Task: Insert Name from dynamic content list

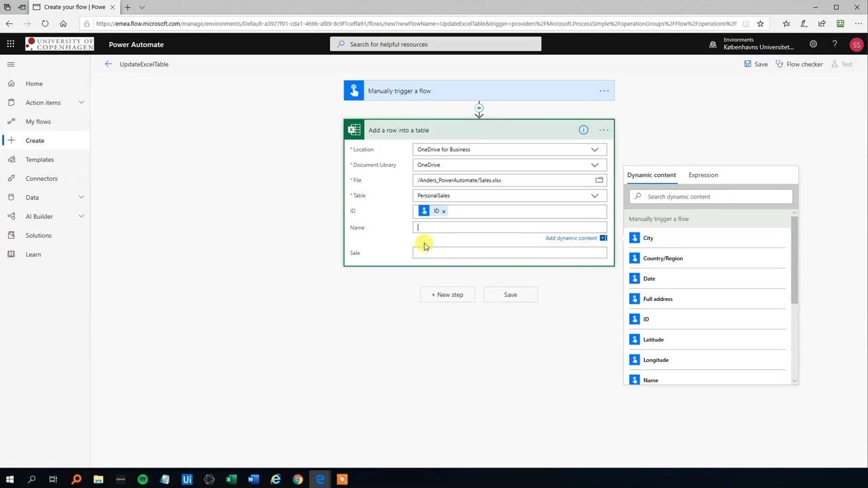Action: coord(707,379)
